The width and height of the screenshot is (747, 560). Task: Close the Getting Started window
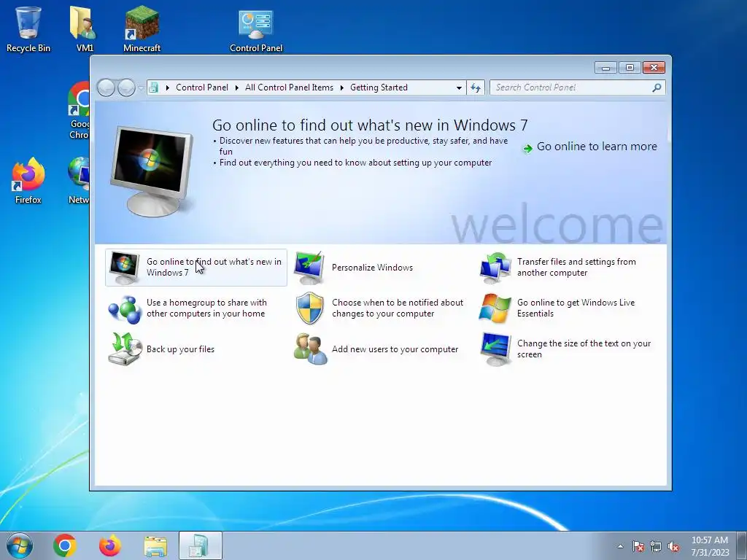tap(654, 68)
